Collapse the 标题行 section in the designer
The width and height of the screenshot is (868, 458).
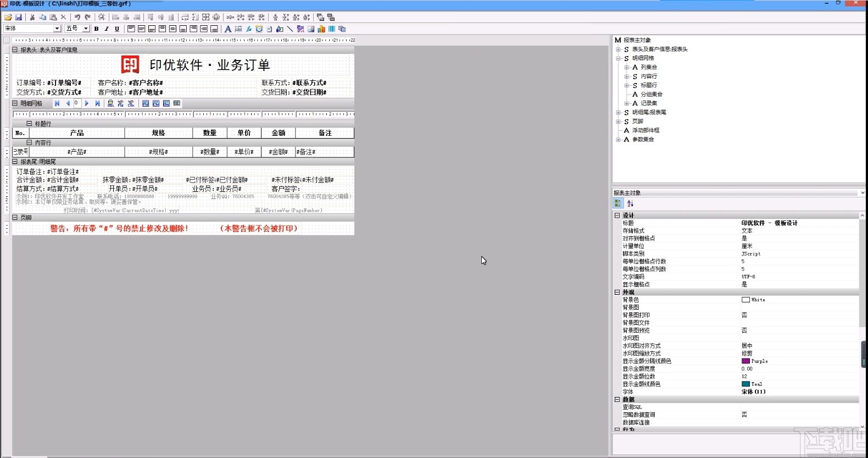30,124
